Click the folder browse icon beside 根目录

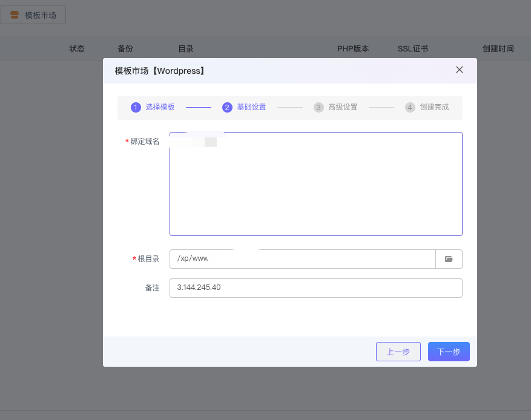[449, 259]
